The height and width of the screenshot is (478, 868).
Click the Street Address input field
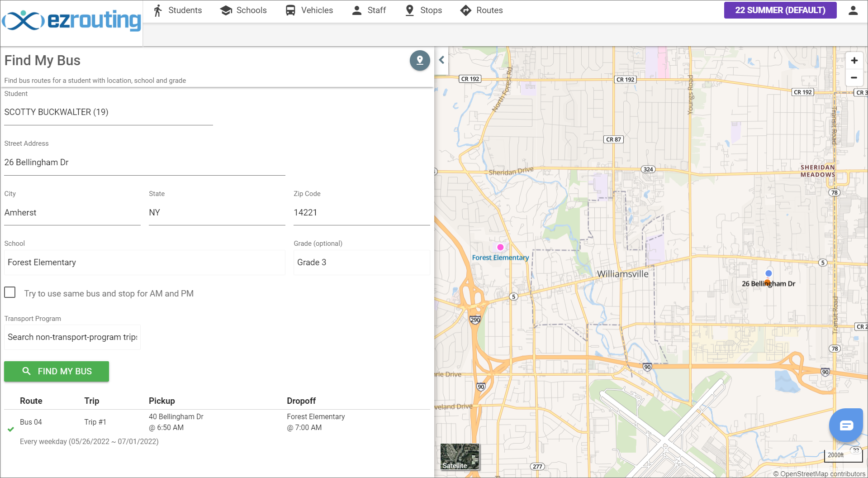tap(145, 163)
